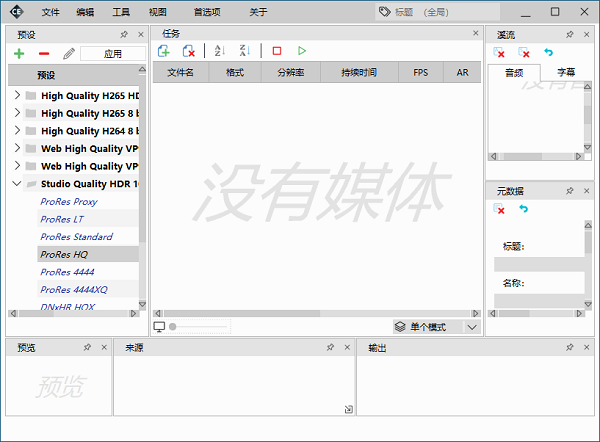Image resolution: width=600 pixels, height=442 pixels.
Task: Click the blue undo arrow in metadata panel
Action: pos(523,209)
